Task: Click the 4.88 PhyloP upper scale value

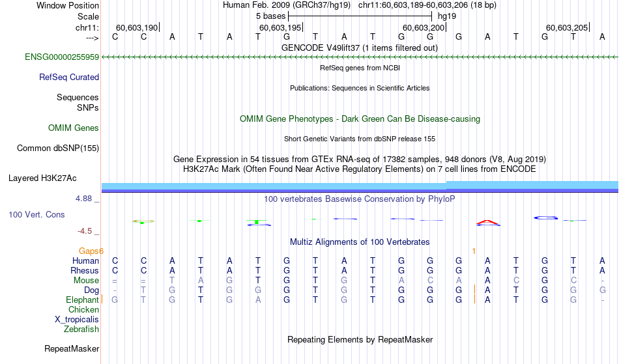Action: (x=83, y=199)
